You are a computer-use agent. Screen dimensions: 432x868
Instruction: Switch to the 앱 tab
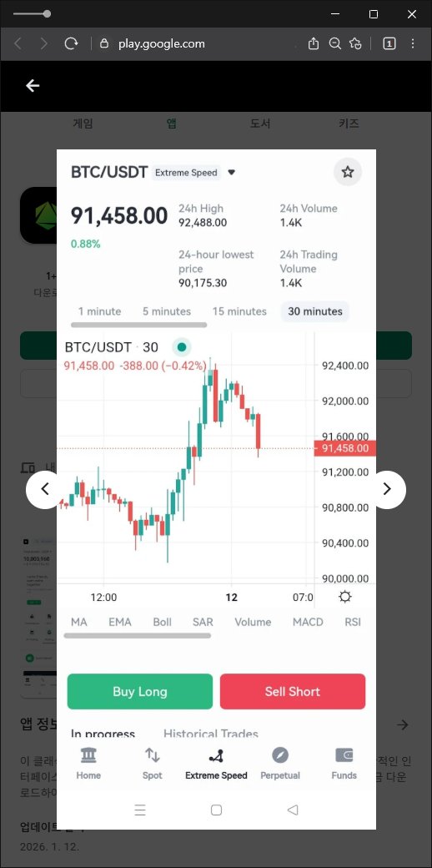(x=172, y=124)
